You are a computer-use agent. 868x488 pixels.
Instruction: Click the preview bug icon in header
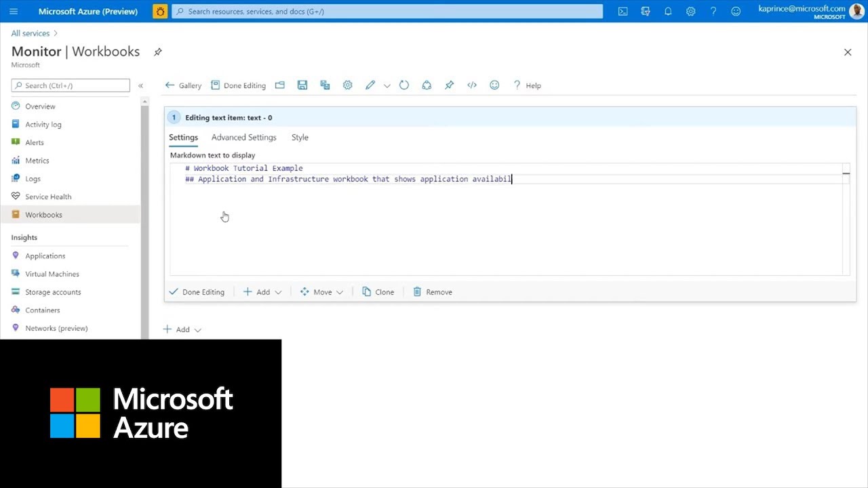pyautogui.click(x=160, y=11)
